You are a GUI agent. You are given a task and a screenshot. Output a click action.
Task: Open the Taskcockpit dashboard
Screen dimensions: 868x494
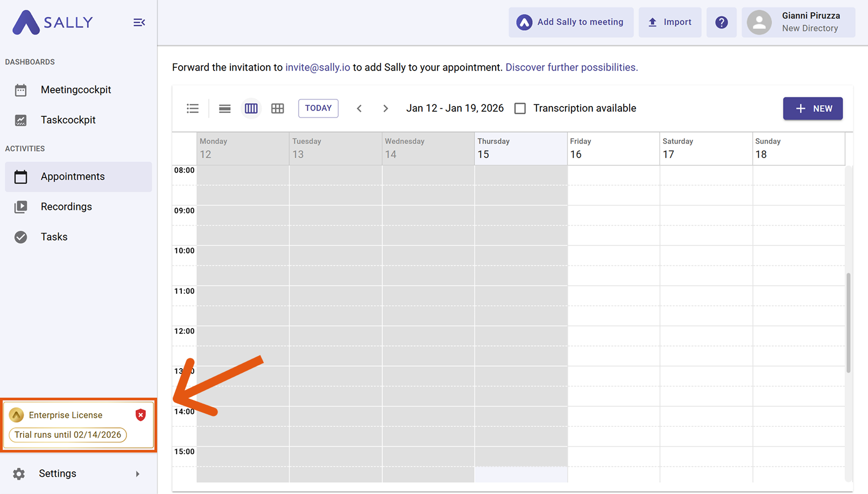pos(68,120)
